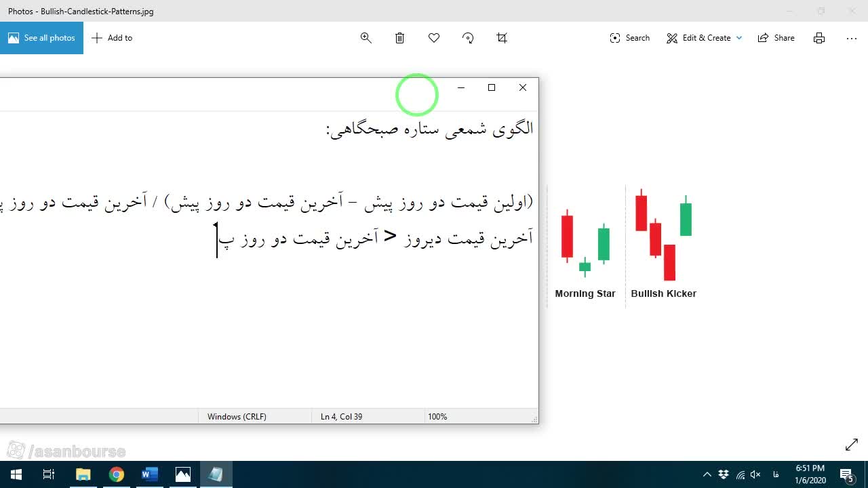Click the Add to button

[112, 38]
